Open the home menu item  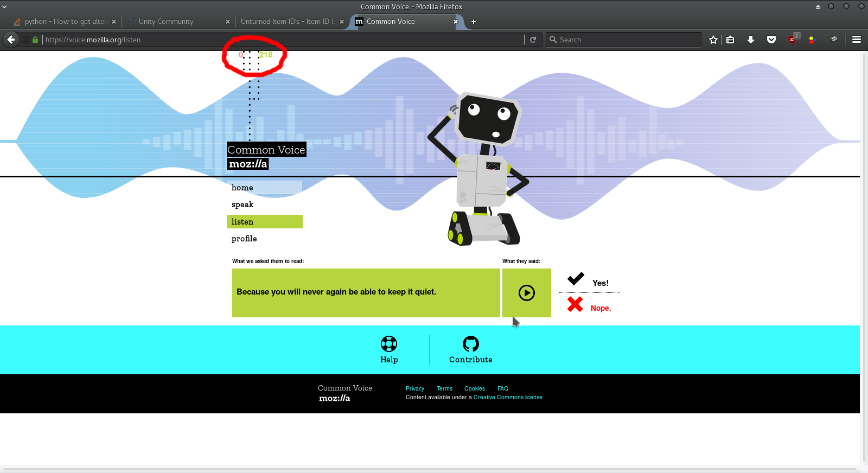[x=264, y=188]
